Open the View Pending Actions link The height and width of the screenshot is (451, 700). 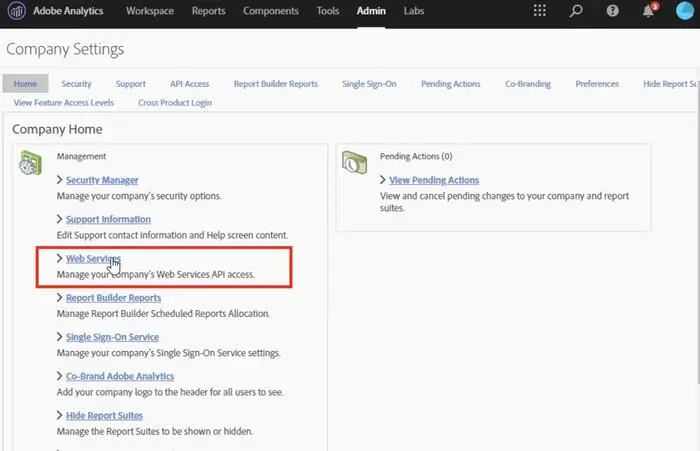pyautogui.click(x=434, y=180)
